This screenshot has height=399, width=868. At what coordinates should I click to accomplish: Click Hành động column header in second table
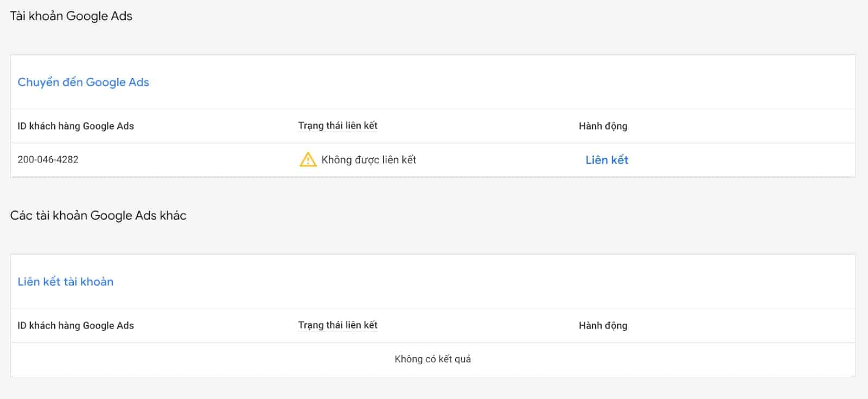coord(603,326)
